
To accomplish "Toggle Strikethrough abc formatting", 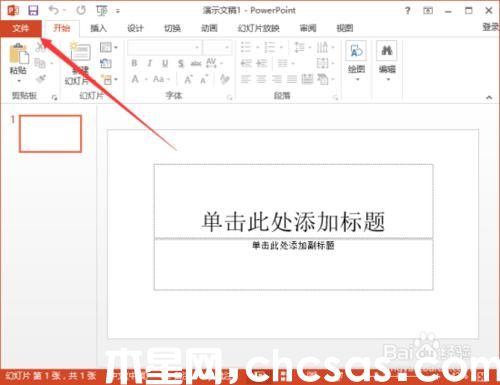I will point(196,63).
